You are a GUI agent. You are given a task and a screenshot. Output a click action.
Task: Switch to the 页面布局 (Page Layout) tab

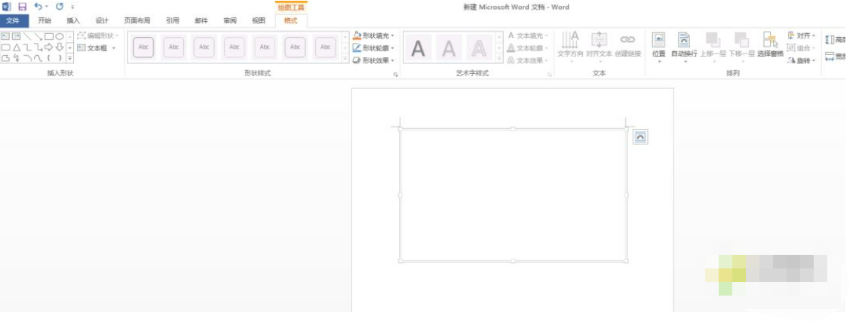[137, 21]
